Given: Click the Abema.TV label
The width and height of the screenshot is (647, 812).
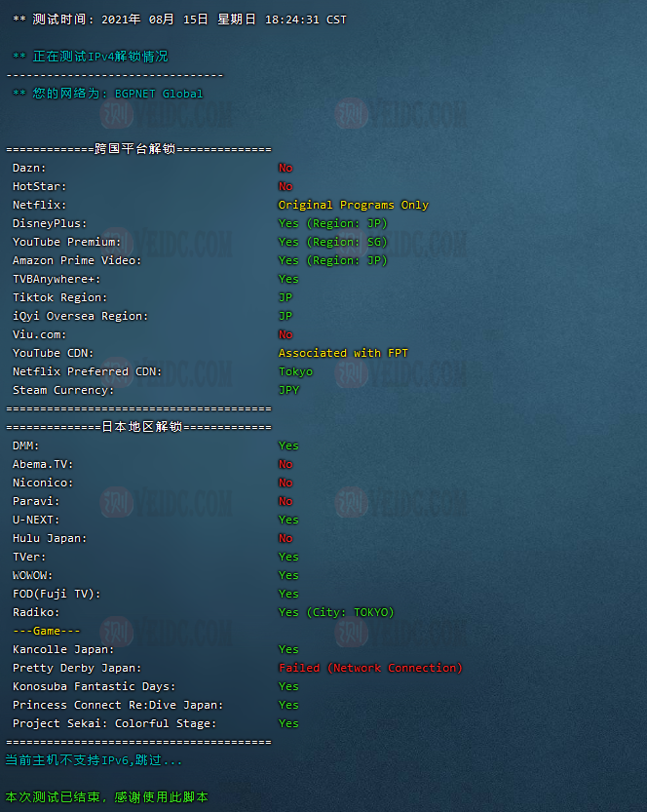Looking at the screenshot, I should tap(43, 464).
